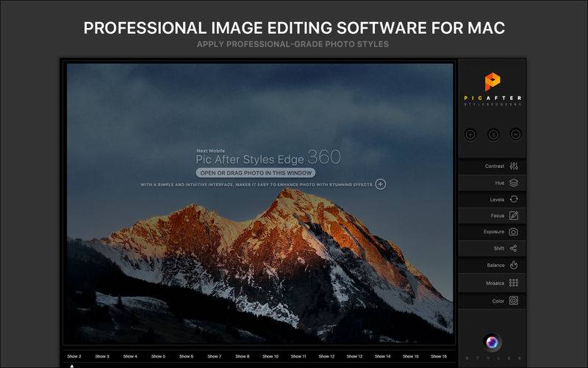Select the Show 3 style preset
588x368 pixels.
tap(102, 356)
